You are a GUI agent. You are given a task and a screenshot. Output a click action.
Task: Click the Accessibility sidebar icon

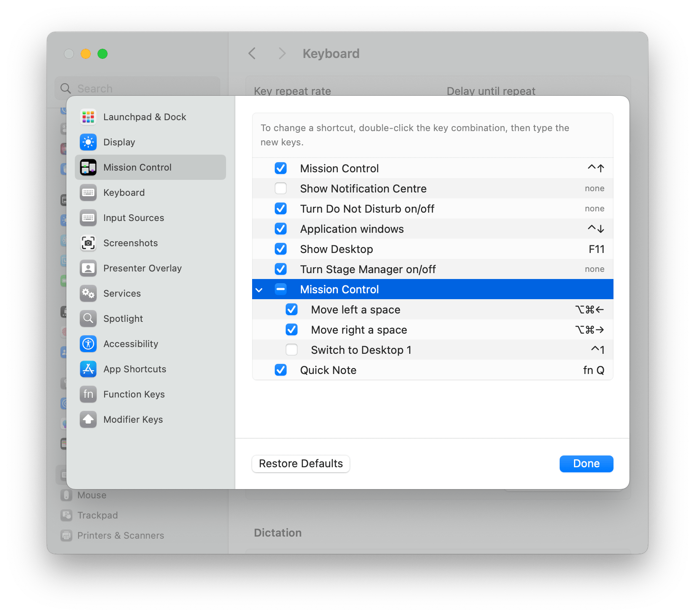tap(88, 344)
